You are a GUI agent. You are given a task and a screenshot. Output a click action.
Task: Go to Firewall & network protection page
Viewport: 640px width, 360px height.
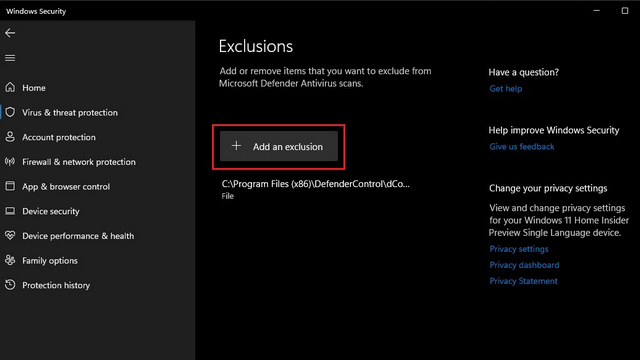click(79, 162)
